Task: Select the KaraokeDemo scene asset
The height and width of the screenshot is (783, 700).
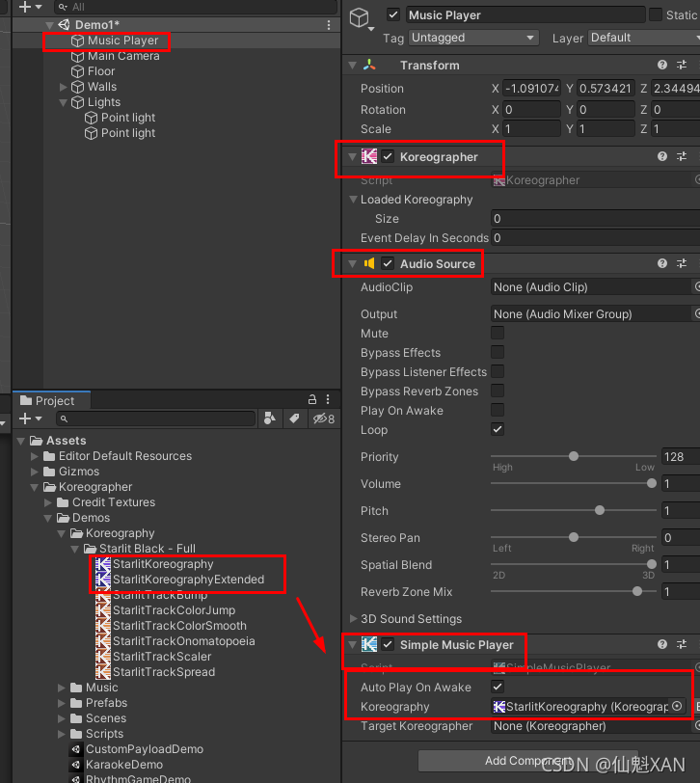Action: 117,765
